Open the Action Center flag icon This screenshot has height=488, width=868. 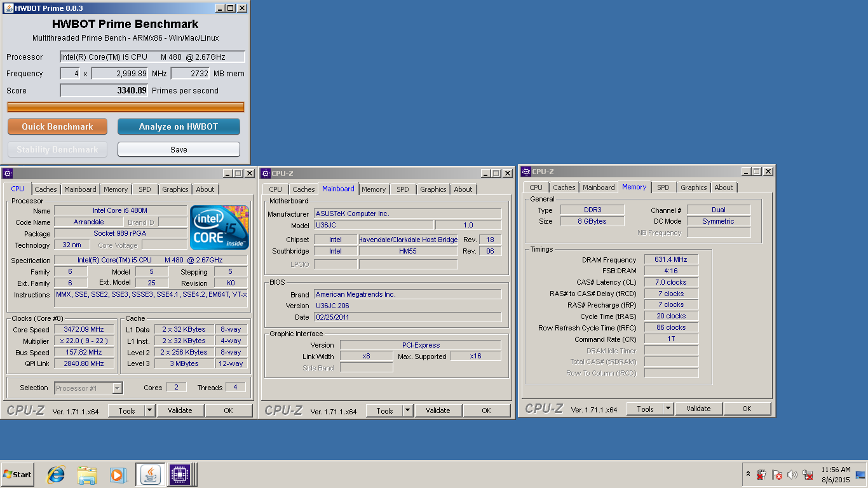[777, 475]
